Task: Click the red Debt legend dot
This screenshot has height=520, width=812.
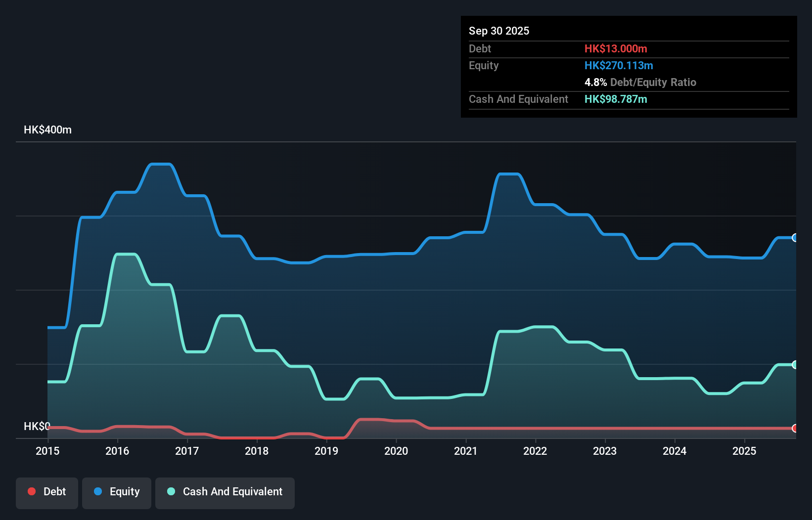Action: [31, 491]
